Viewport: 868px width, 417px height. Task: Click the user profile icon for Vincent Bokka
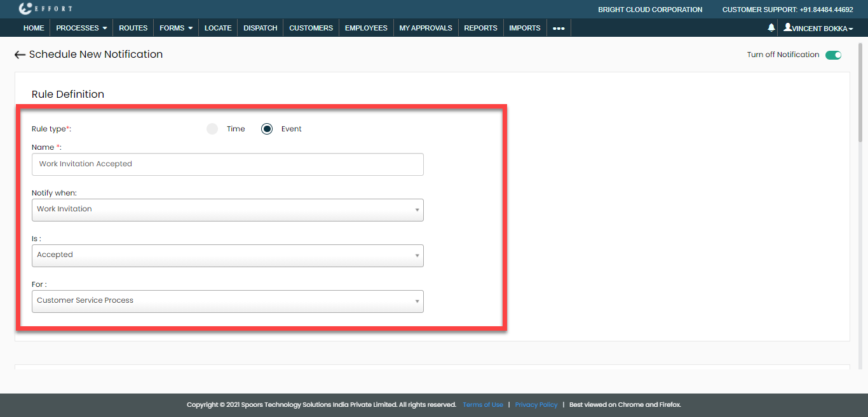pos(788,28)
